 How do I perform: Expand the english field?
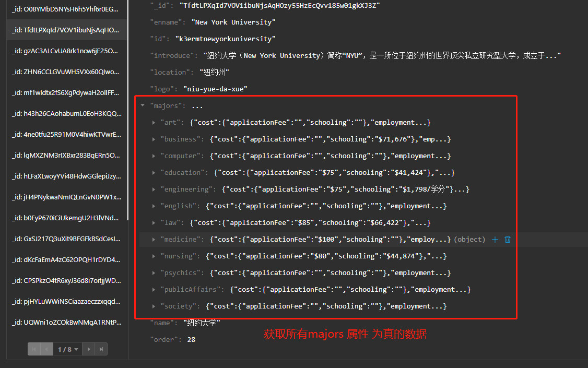tap(154, 206)
